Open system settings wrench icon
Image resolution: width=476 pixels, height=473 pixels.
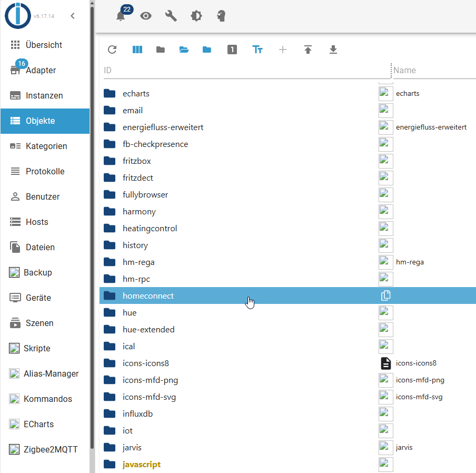(x=171, y=16)
